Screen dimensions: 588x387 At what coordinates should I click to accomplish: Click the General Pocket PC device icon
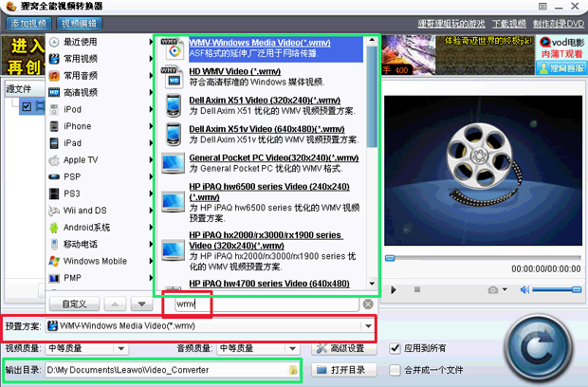pyautogui.click(x=173, y=163)
